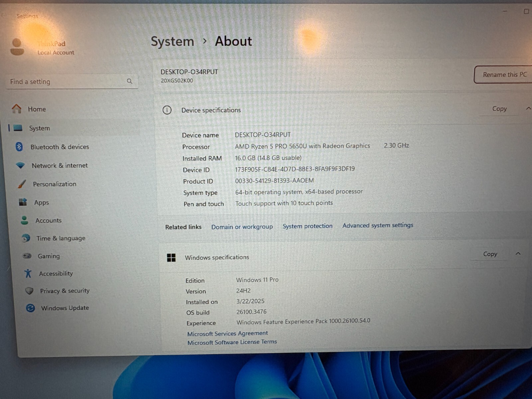This screenshot has width=532, height=399.
Task: Select the 16.0 GB installed RAM value
Action: 268,158
